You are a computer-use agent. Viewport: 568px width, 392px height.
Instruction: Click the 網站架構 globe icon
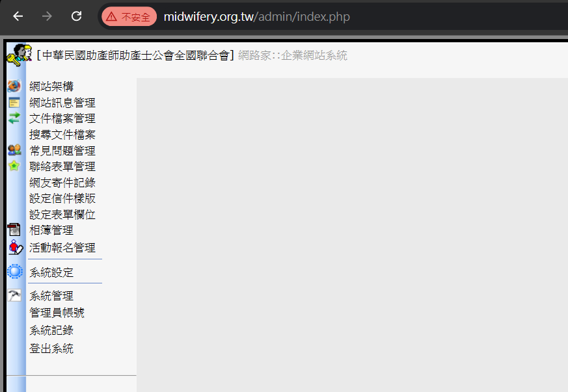(x=14, y=86)
